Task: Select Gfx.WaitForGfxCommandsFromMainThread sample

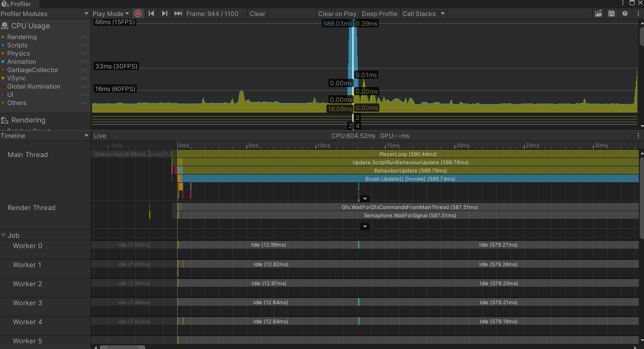Action: [x=410, y=207]
